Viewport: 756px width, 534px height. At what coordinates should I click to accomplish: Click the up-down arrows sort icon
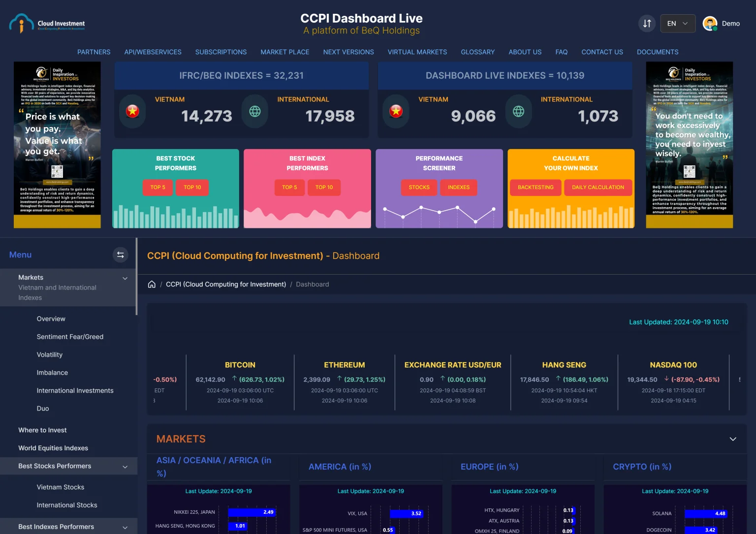647,23
